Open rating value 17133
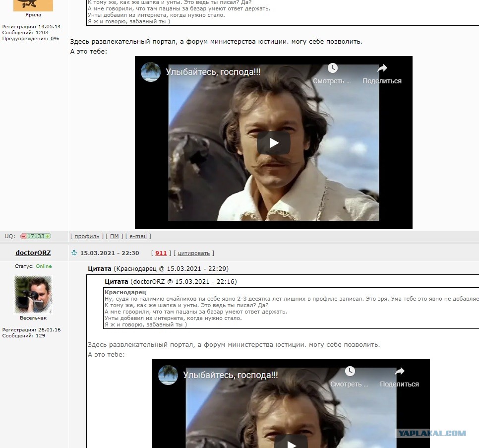The image size is (479, 448). [x=36, y=236]
